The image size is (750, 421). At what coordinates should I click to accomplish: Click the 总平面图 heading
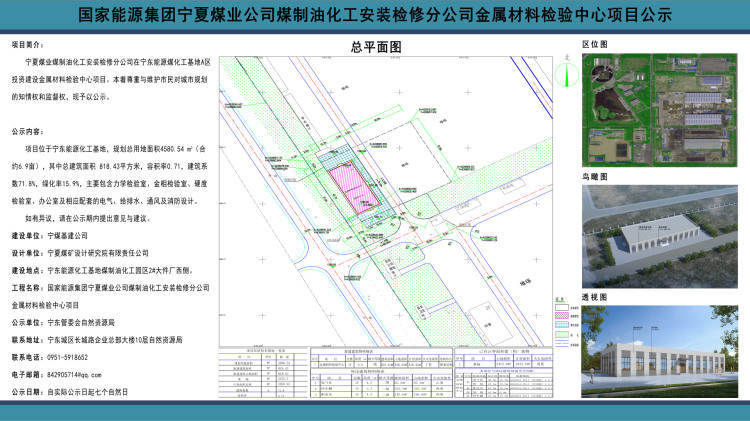(x=376, y=48)
